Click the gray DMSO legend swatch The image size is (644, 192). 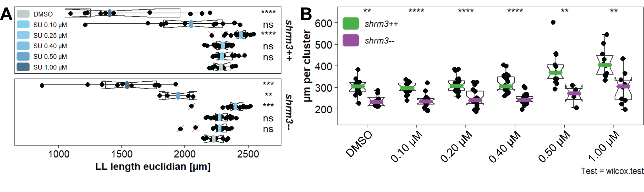pyautogui.click(x=23, y=14)
